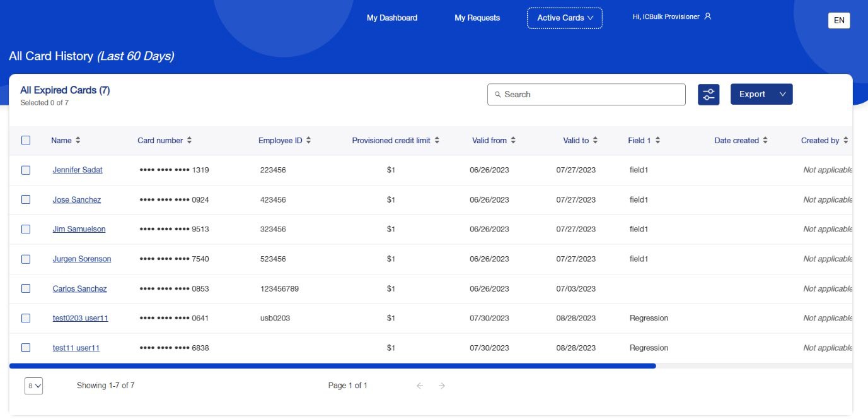Click the horizontal table scrollbar

click(x=332, y=366)
